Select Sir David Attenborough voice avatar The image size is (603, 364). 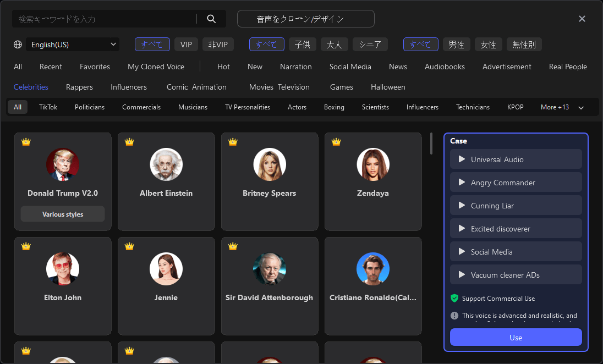tap(270, 269)
